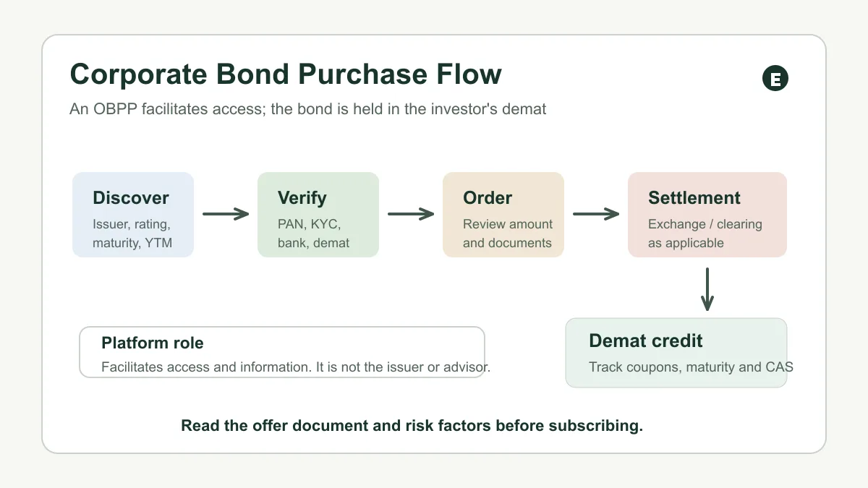Image resolution: width=868 pixels, height=488 pixels.
Task: Click 'PAN, KYC, bank, demat' text
Action: [313, 234]
